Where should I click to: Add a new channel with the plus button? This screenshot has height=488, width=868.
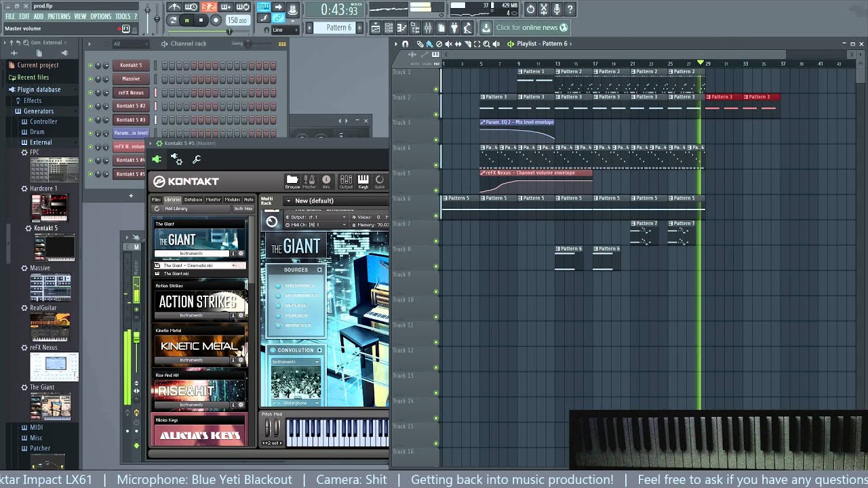pyautogui.click(x=131, y=196)
